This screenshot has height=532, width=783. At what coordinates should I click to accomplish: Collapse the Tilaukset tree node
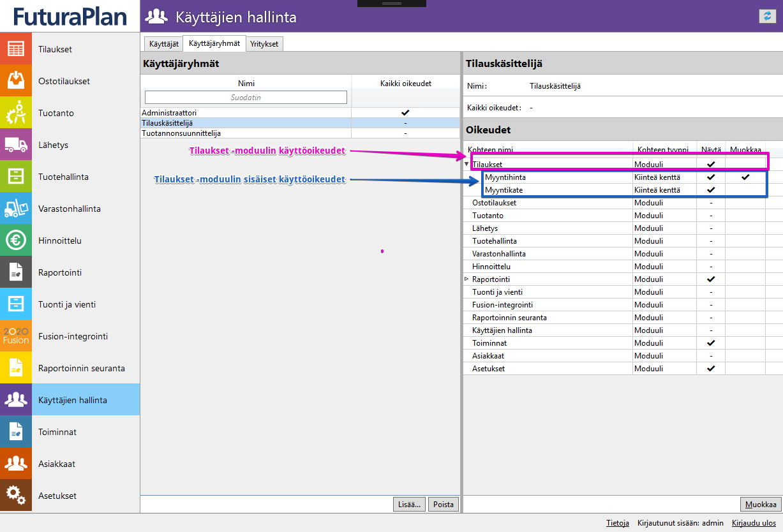[466, 165]
